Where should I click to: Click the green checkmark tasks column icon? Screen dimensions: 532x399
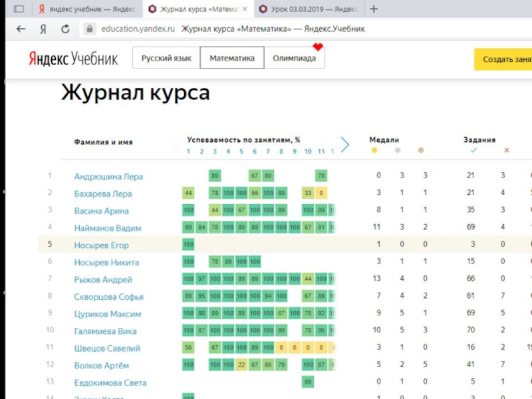473,151
